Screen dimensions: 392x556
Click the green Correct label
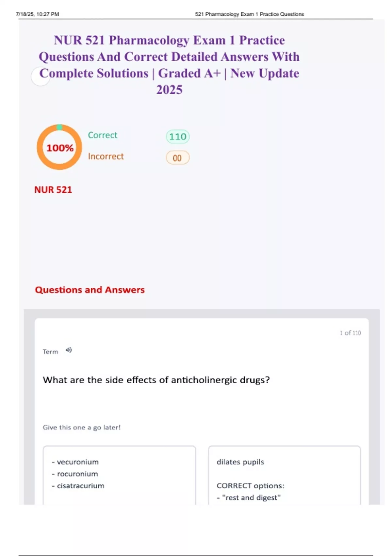coord(103,135)
